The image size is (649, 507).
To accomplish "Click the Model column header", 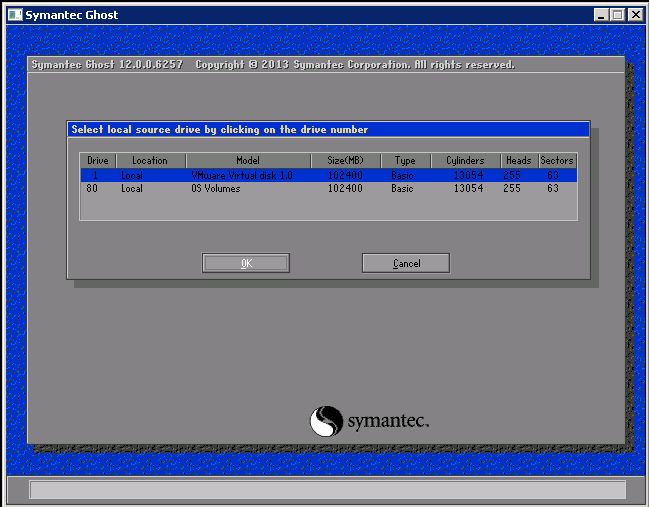I will (x=248, y=161).
